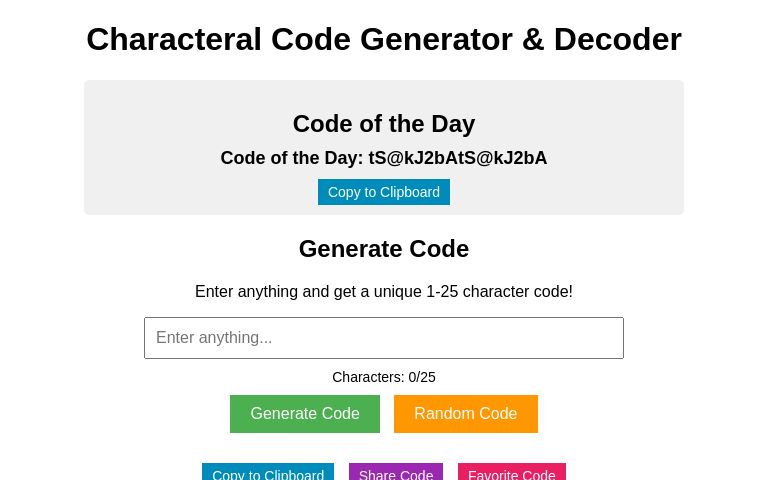The image size is (768, 480).
Task: Click the '0/25' character count value
Action: 422,377
